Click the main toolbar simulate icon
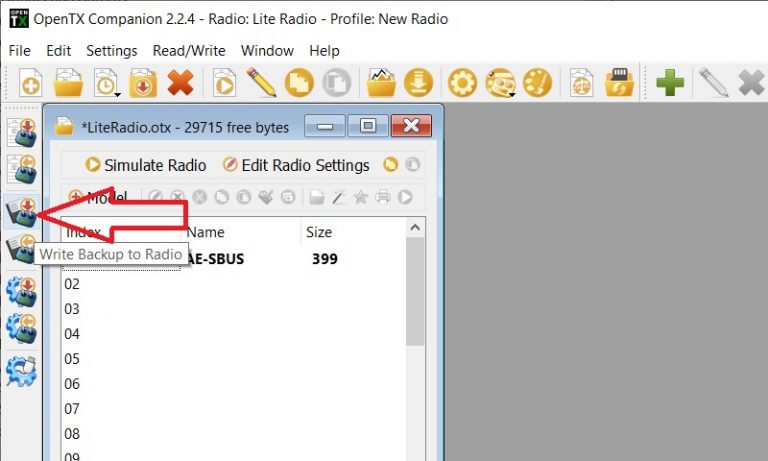 tap(224, 83)
